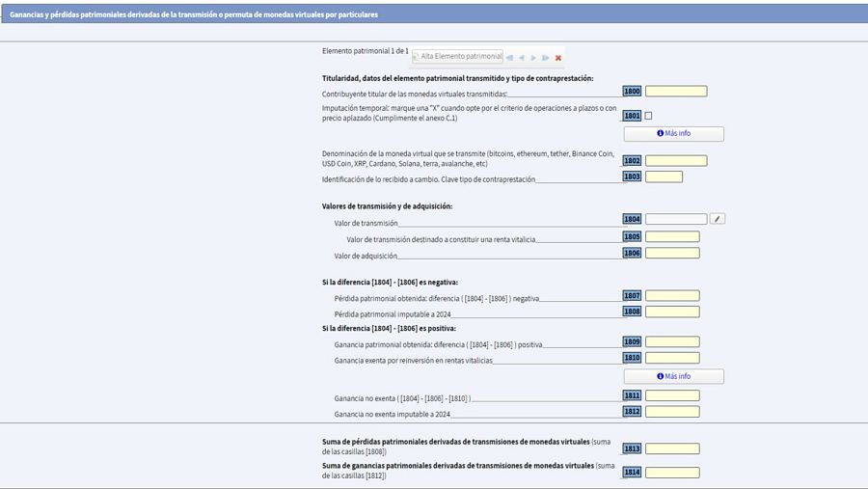This screenshot has width=868, height=489.
Task: Click the 1812 casilla number label
Action: pyautogui.click(x=632, y=412)
